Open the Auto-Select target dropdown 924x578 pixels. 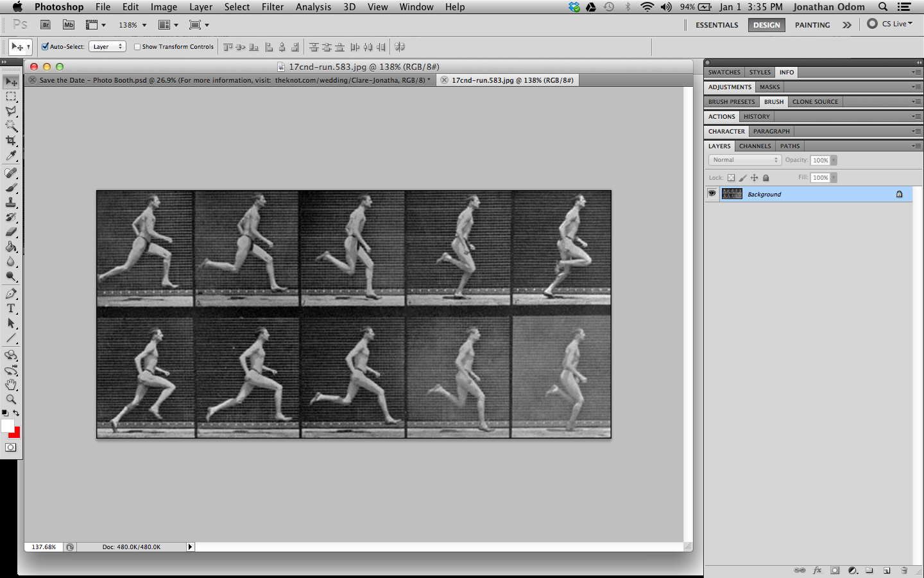[107, 46]
